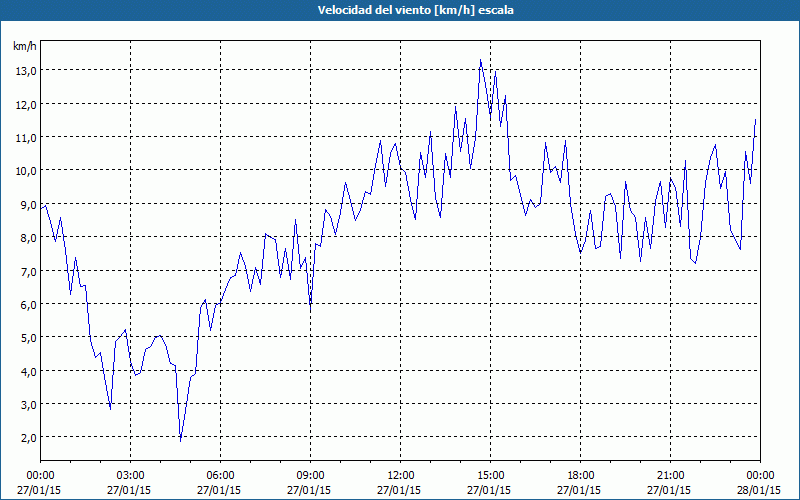Click the '27/01/15' date under 03:00
This screenshot has height=500, width=800.
click(129, 490)
